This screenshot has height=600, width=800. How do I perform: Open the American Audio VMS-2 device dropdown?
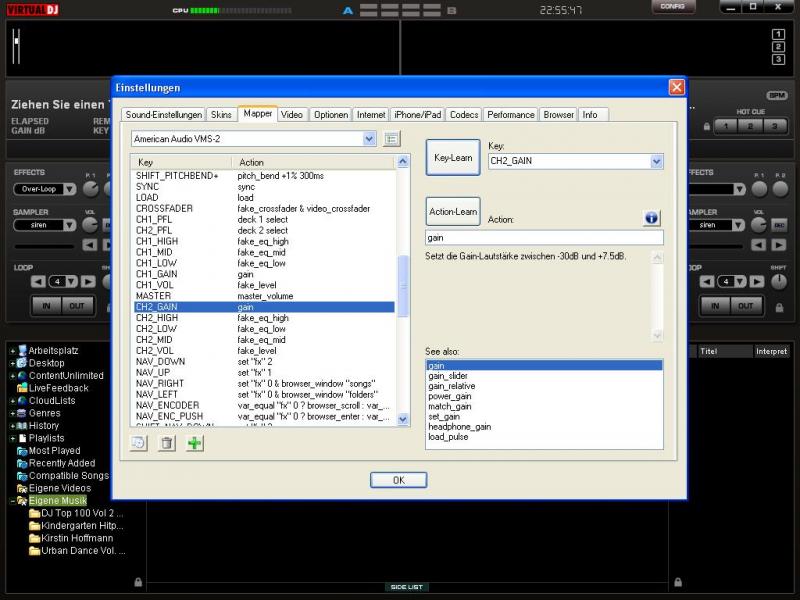coord(254,139)
